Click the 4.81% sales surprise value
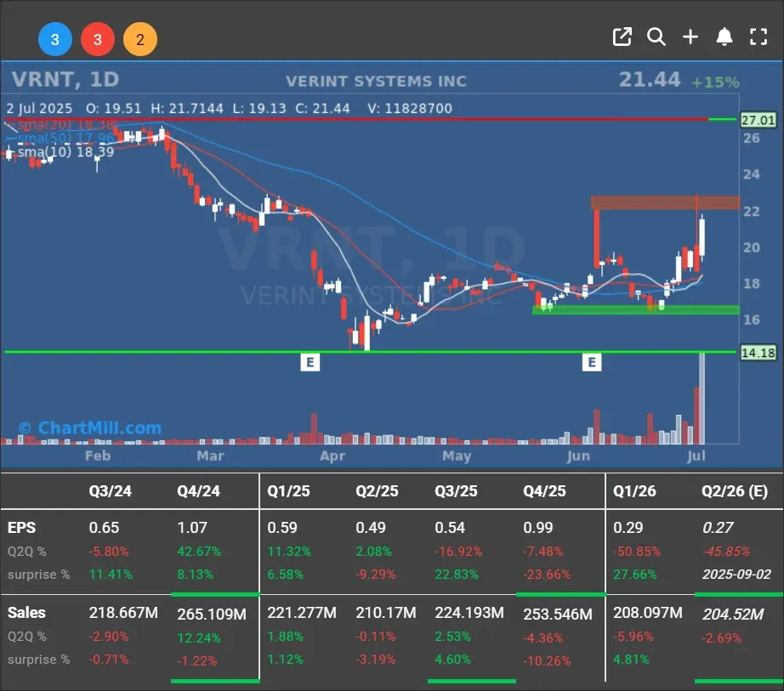Image resolution: width=784 pixels, height=691 pixels. [x=631, y=660]
